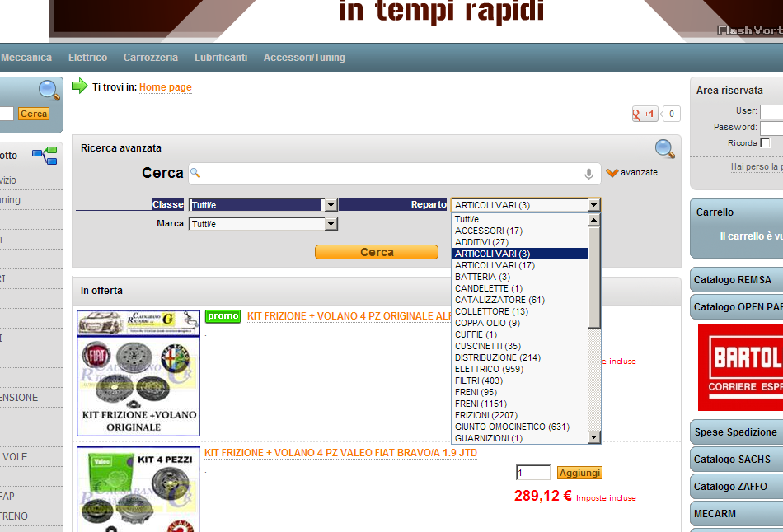Select COPPA OLIO (9) option

(519, 323)
